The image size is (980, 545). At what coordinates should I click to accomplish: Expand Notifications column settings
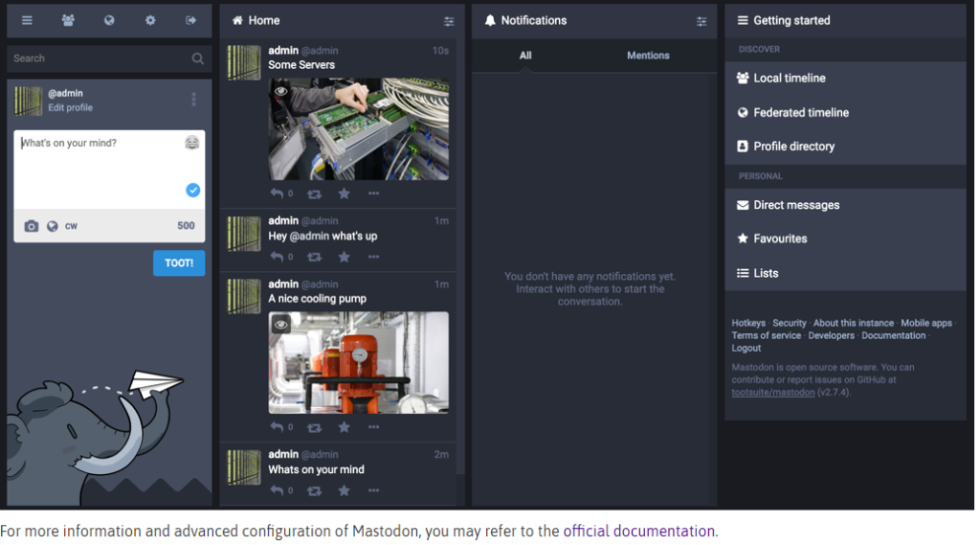coord(702,21)
